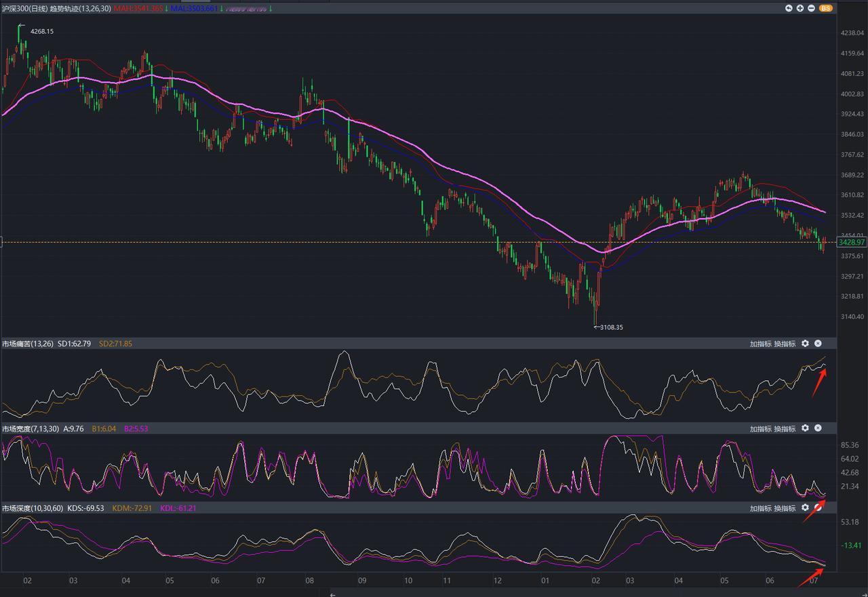The image size is (868, 597).
Task: Click the undo/back arrow icon in chart header
Action: 789,8
